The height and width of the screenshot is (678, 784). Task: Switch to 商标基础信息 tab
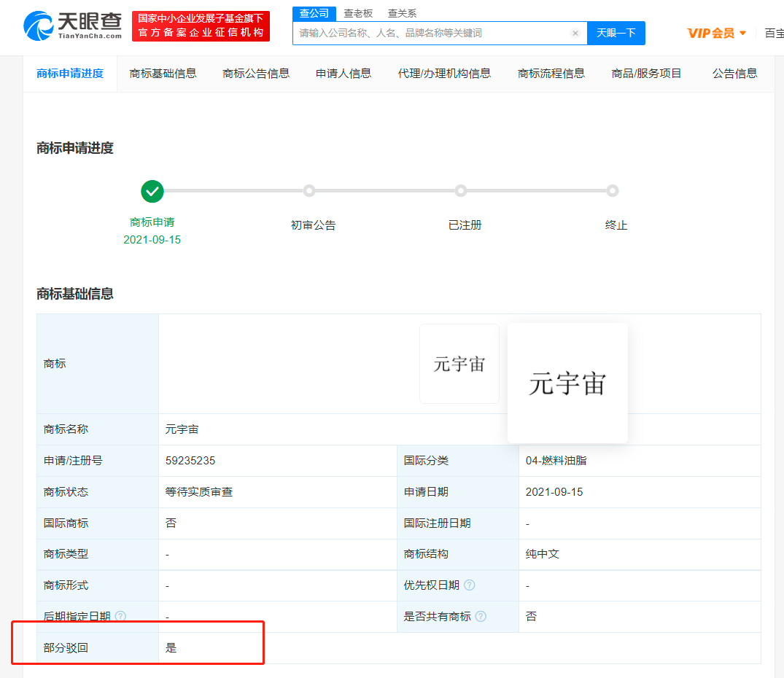point(163,74)
